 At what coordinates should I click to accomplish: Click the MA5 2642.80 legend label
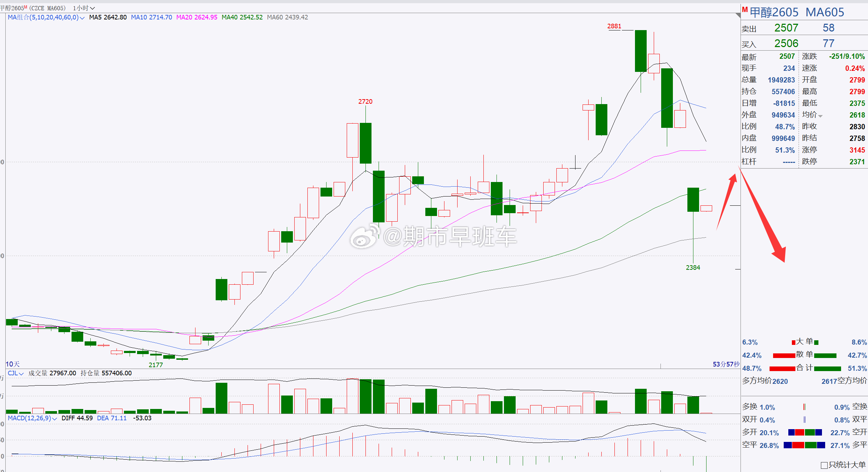coord(108,17)
